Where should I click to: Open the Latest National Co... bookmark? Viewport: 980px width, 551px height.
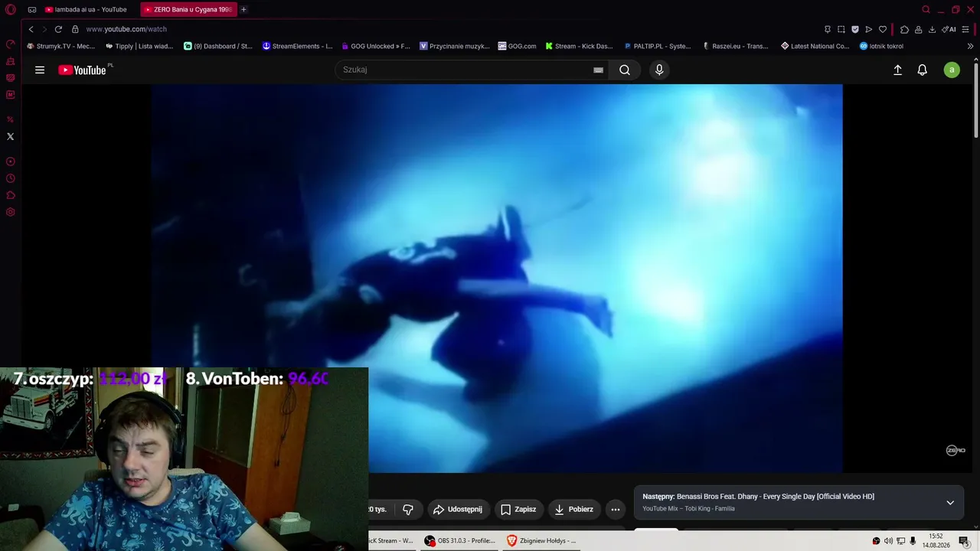815,46
